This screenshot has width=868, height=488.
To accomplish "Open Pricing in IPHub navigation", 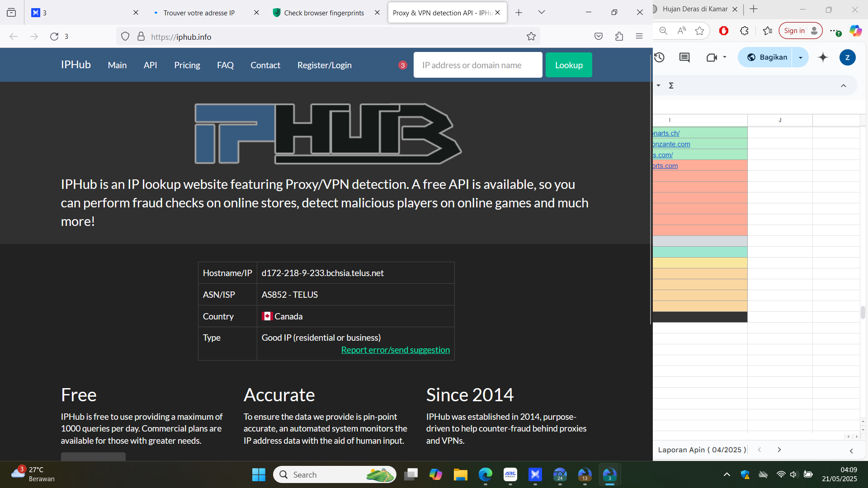I will (x=187, y=66).
